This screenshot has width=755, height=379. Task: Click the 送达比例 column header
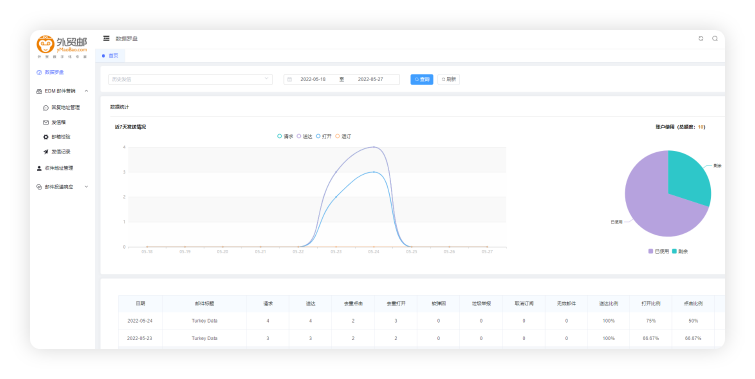coord(609,303)
